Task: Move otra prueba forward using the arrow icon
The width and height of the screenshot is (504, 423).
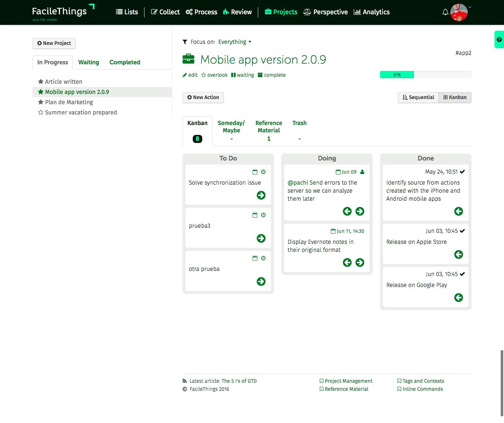Action: click(261, 282)
